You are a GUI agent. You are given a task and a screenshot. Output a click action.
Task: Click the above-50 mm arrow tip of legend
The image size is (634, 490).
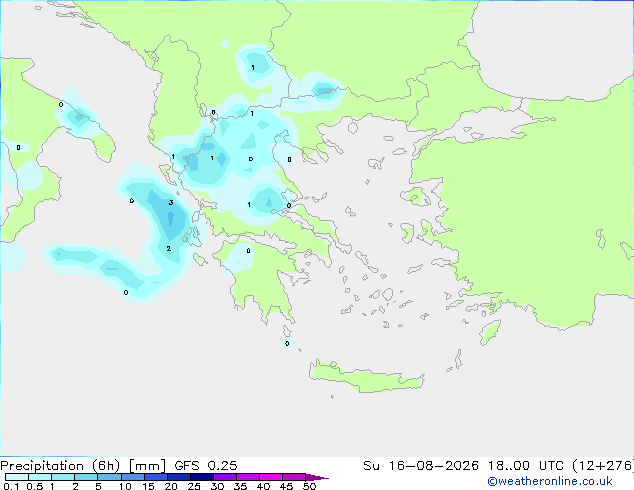[x=317, y=477]
